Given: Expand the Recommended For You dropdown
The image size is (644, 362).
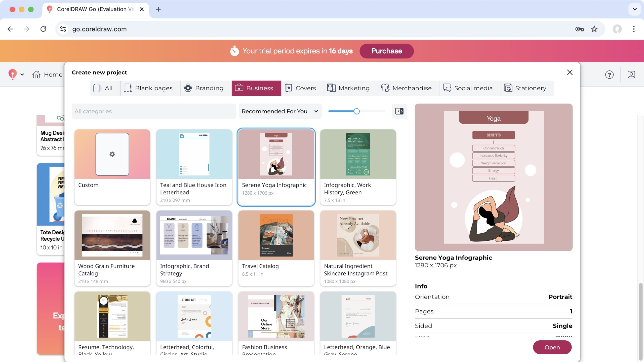Looking at the screenshot, I should click(x=280, y=111).
